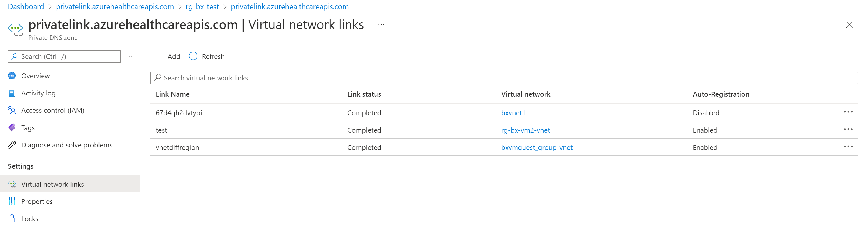Select Virtual network links in the Settings menu
The image size is (868, 227).
pos(52,184)
